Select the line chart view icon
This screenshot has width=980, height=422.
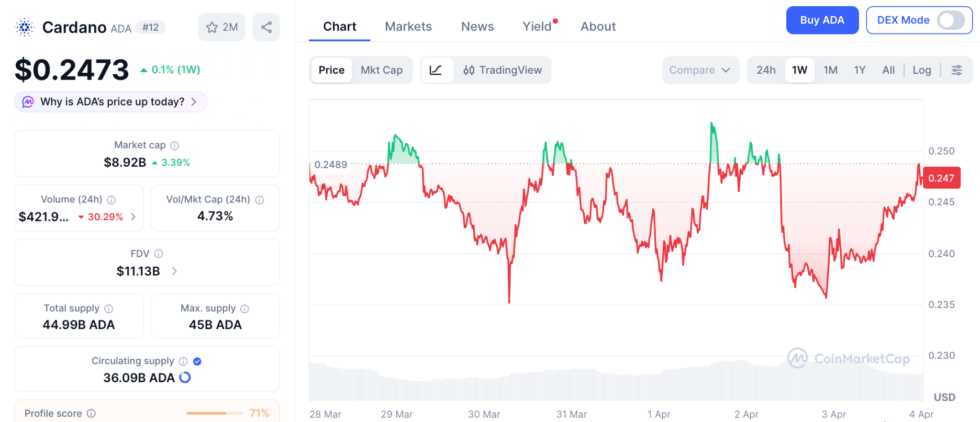[x=436, y=70]
